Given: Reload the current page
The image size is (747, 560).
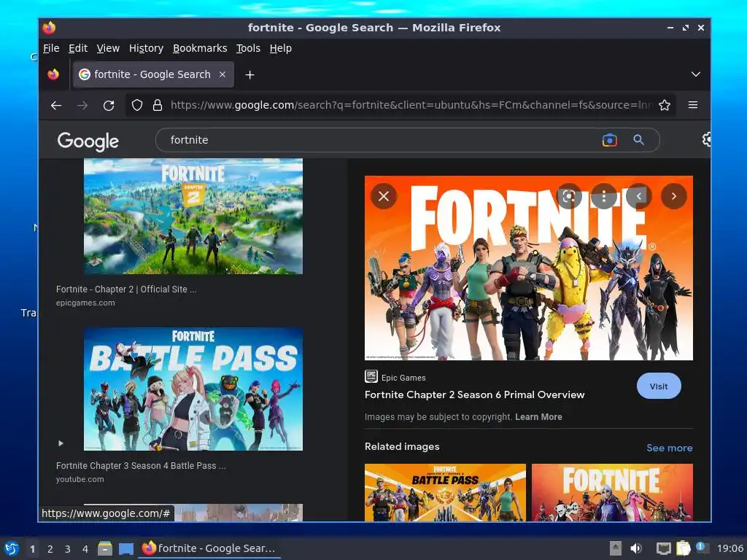Looking at the screenshot, I should pos(109,105).
